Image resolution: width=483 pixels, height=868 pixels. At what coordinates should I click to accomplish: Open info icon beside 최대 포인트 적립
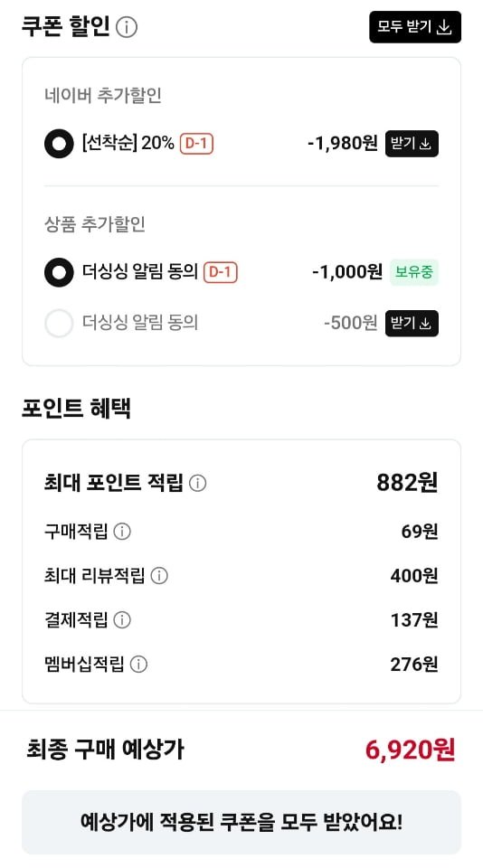pyautogui.click(x=197, y=483)
